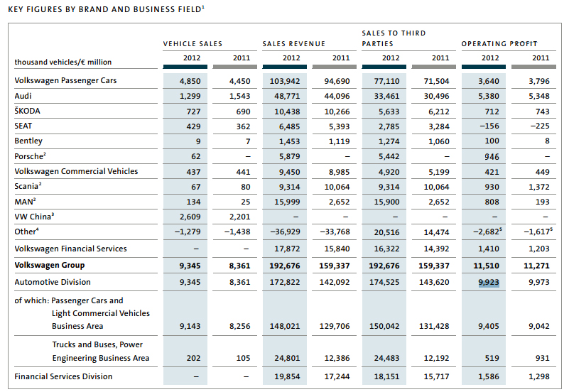Click Audi 2011 vehicle sales 1,543
Screen dimensions: 569x392
click(x=239, y=96)
